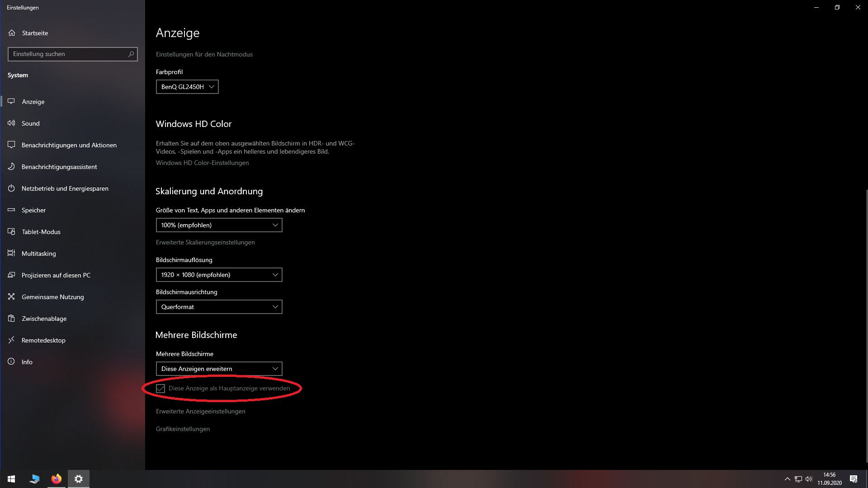Click the Remotedesktop icon
868x488 pixels.
[11, 340]
